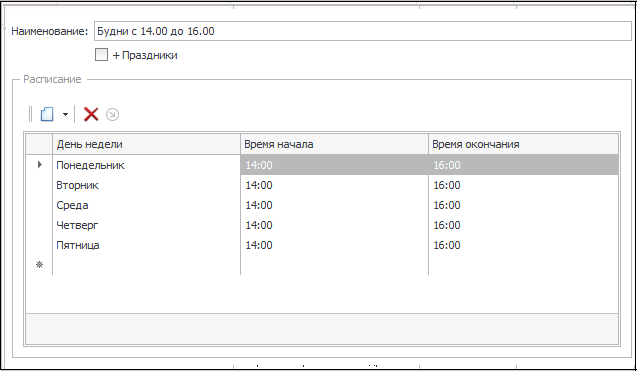Click start time 14:00 in Четверг row
Screen dimensions: 637x371
(334, 225)
